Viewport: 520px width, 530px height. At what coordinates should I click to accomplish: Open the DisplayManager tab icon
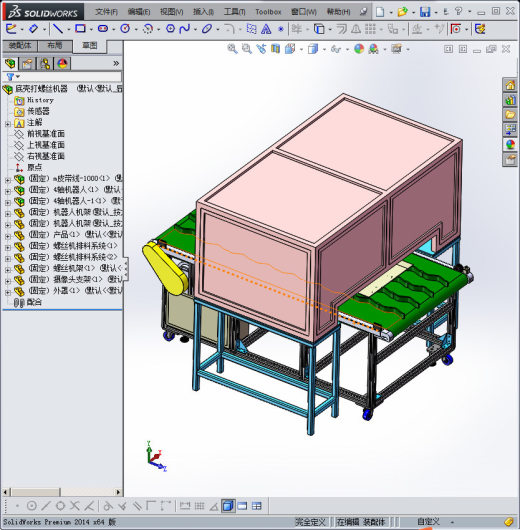pyautogui.click(x=62, y=64)
